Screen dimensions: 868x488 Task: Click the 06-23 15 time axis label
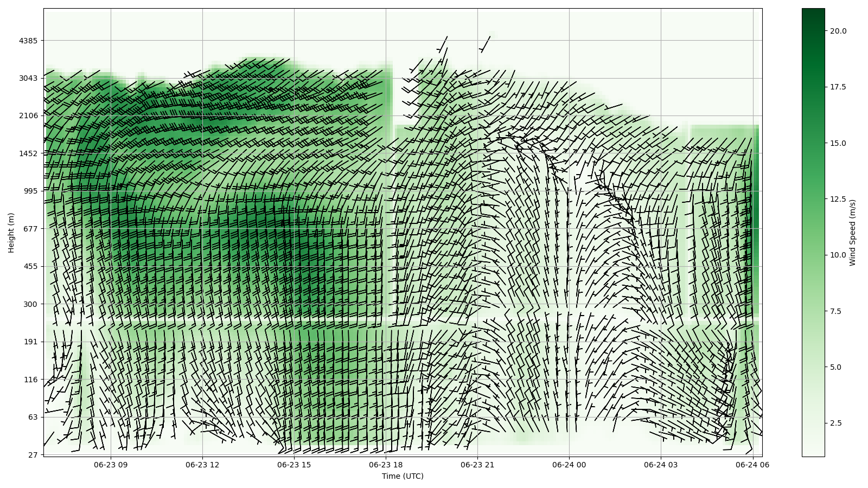click(x=294, y=465)
